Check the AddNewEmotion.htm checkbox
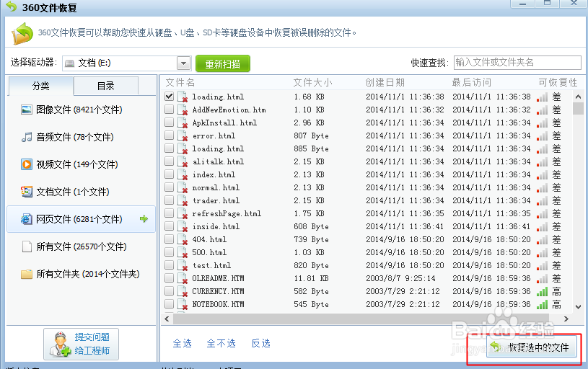This screenshot has width=588, height=369. tap(169, 110)
